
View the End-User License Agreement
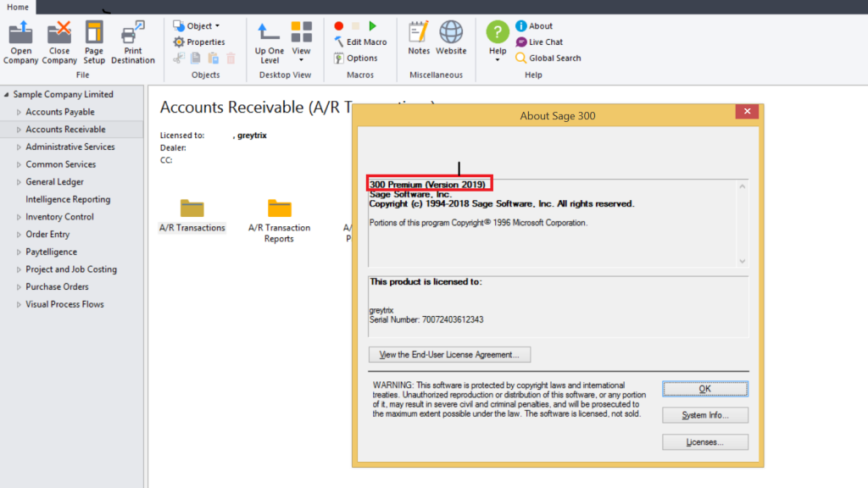click(x=449, y=355)
